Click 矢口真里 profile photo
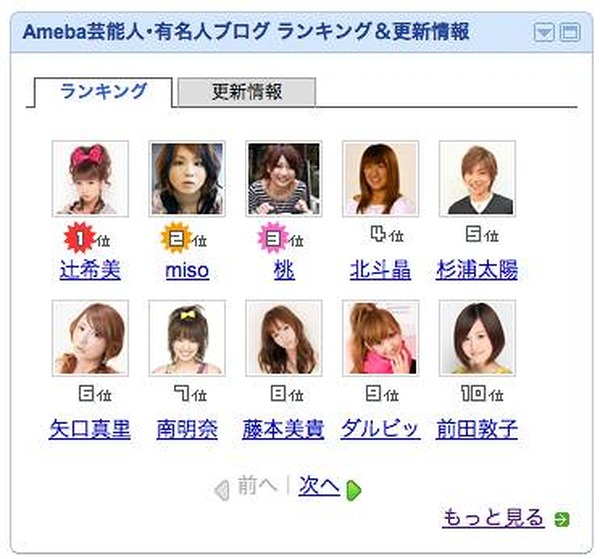The height and width of the screenshot is (559, 600). [90, 338]
